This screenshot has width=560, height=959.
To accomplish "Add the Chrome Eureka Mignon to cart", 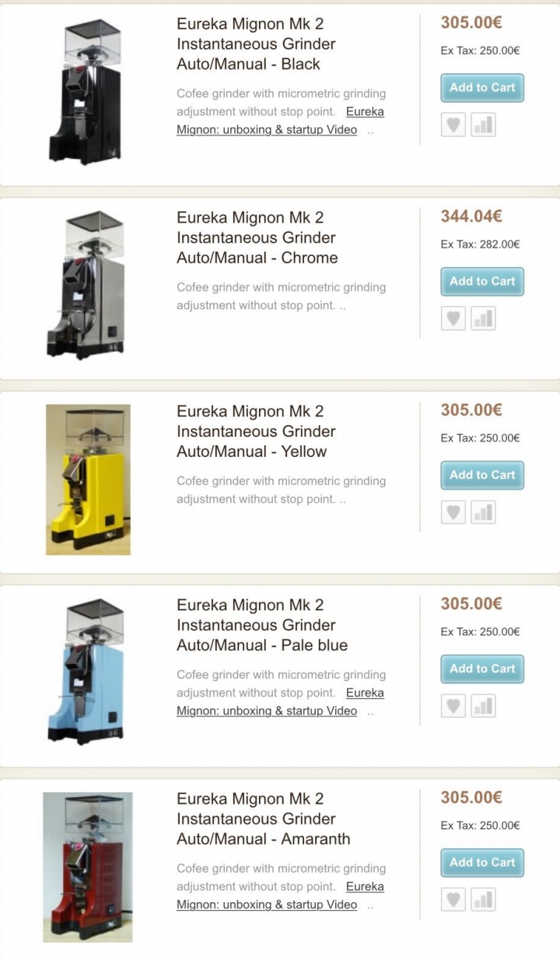I will click(x=482, y=282).
